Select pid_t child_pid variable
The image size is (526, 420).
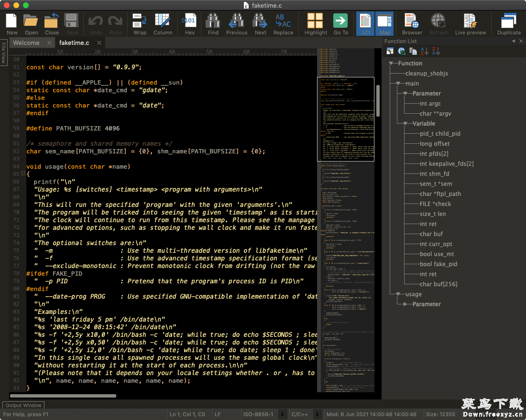[x=440, y=134]
